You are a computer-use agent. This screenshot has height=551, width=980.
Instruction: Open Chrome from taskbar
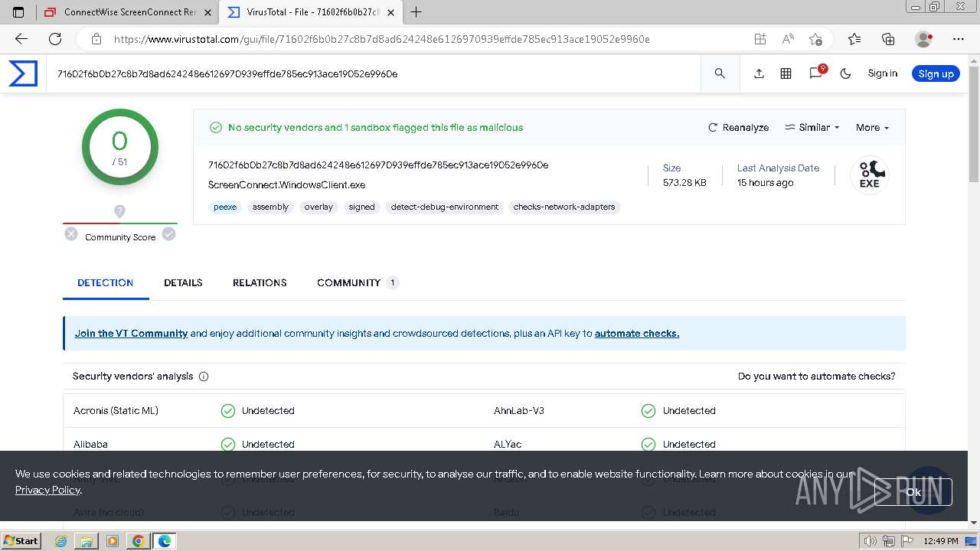[138, 541]
